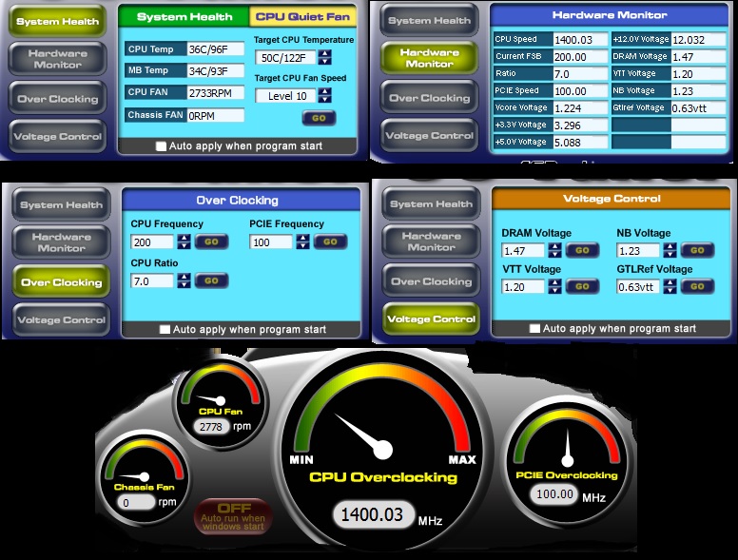The height and width of the screenshot is (560, 738).
Task: Tick Auto apply checkbox in Over Clocking panel
Action: tap(165, 329)
